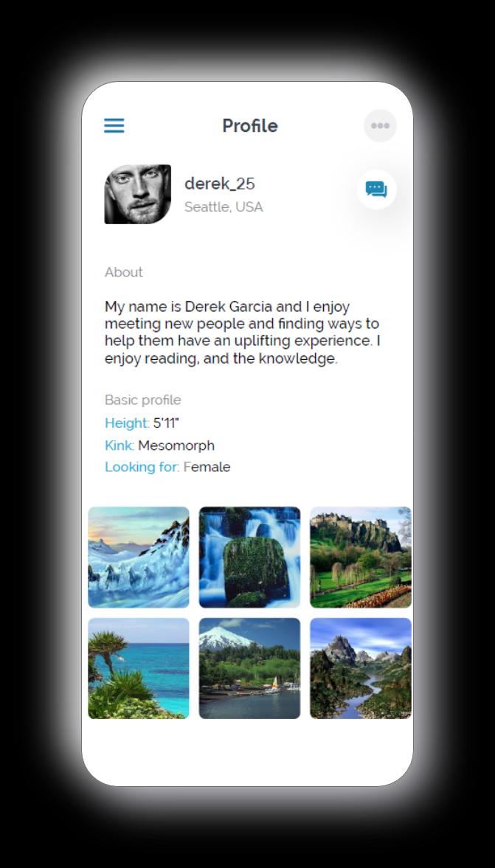The height and width of the screenshot is (868, 495).
Task: Tap the three-dots more options button
Action: [381, 125]
